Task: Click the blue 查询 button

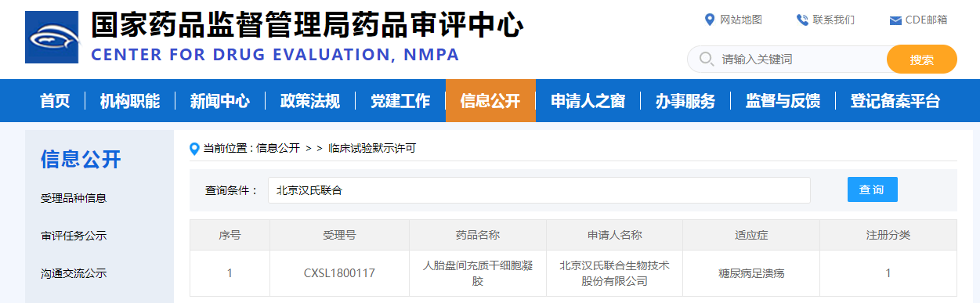Action: [872, 189]
